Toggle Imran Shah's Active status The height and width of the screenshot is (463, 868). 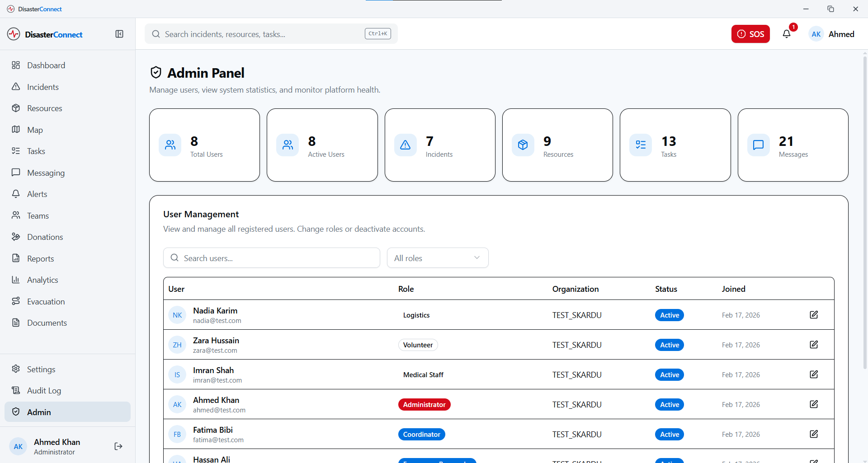click(669, 374)
